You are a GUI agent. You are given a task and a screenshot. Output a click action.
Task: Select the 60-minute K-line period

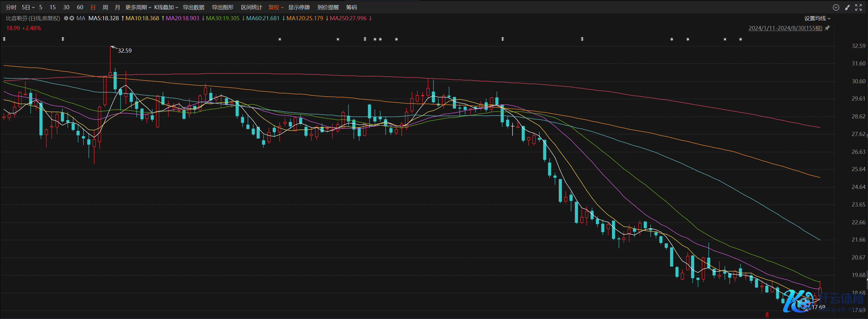click(x=80, y=7)
